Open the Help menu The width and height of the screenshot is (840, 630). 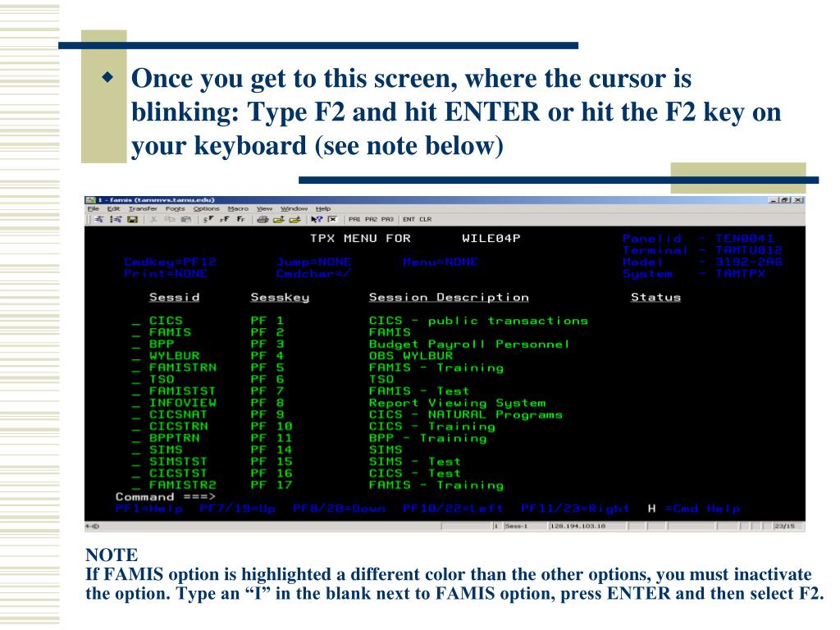pos(323,209)
